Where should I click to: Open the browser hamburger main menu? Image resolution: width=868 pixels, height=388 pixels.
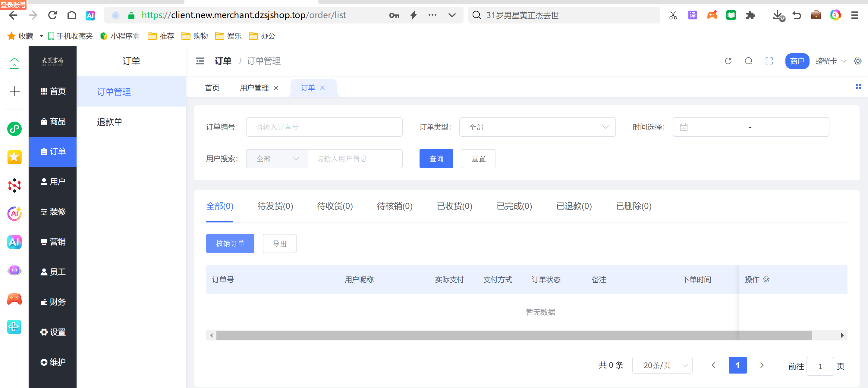(854, 15)
